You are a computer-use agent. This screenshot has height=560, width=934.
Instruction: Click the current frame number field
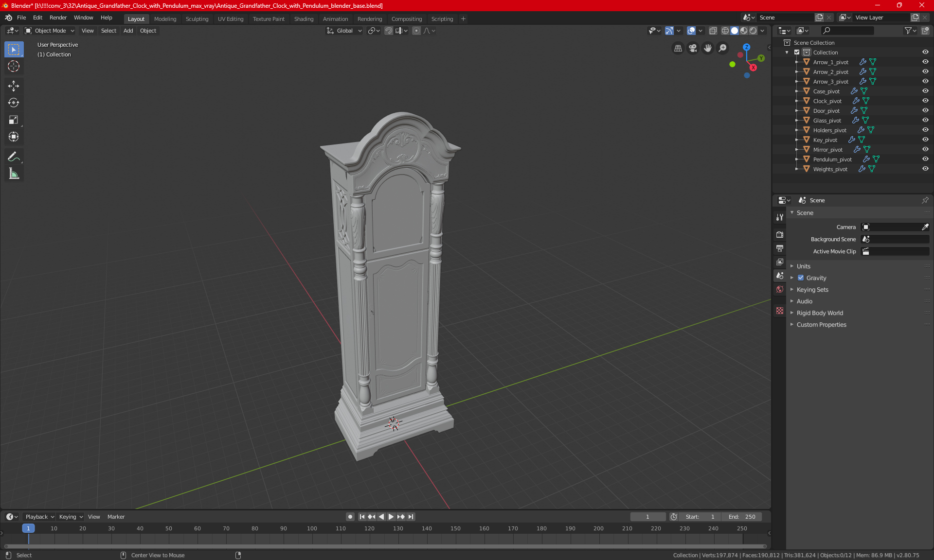(648, 517)
